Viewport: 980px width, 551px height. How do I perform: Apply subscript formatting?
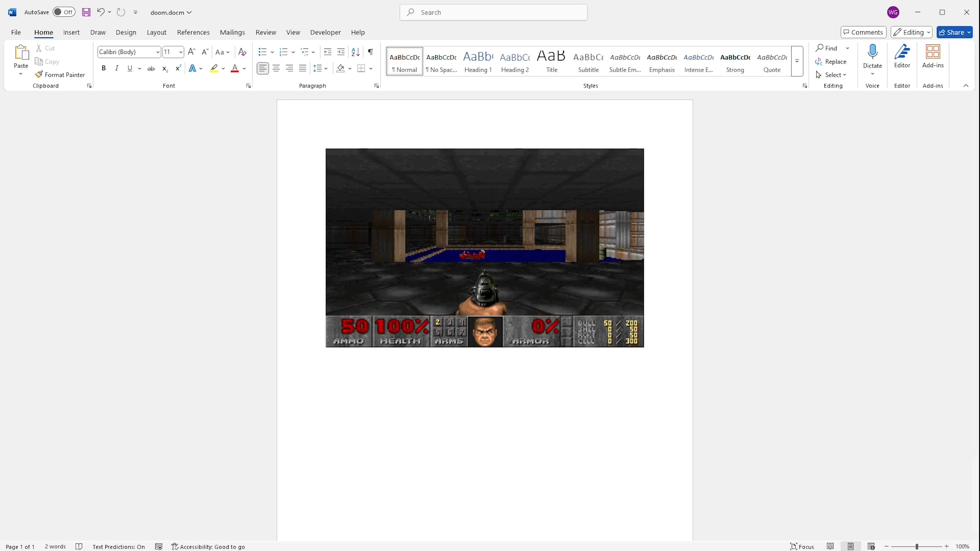(164, 68)
